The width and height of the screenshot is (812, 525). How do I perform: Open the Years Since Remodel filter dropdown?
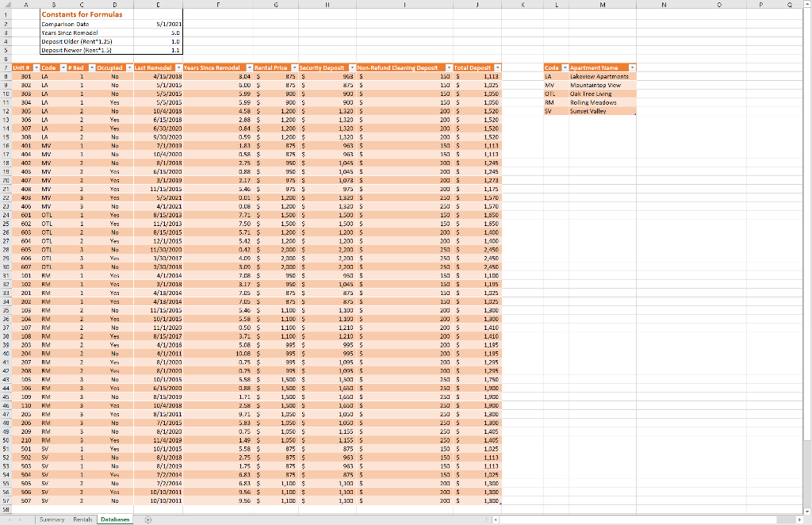pos(249,68)
